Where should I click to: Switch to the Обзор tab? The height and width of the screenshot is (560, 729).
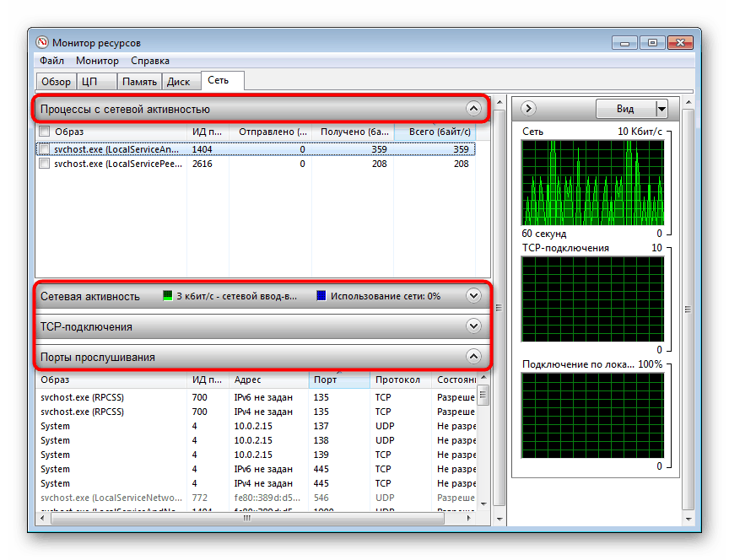[x=56, y=80]
